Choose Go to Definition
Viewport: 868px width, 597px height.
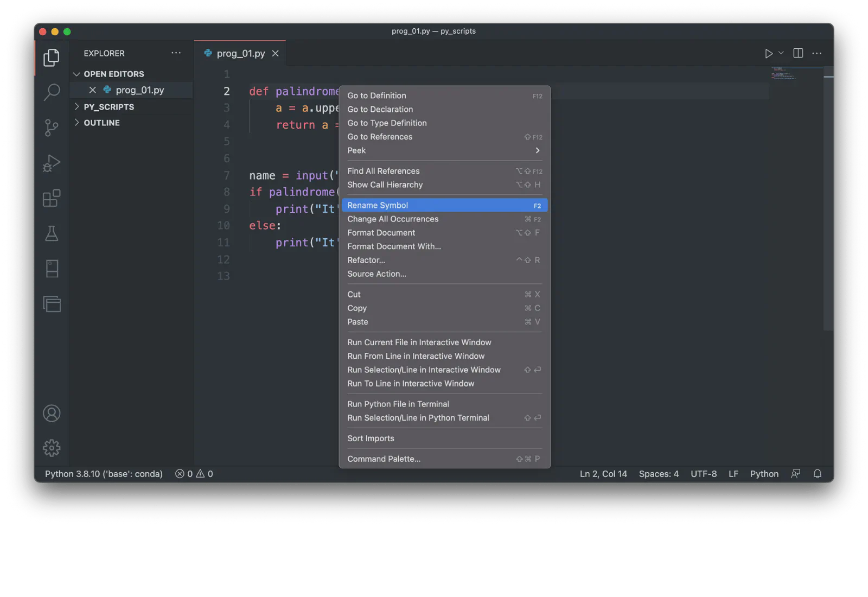444,96
